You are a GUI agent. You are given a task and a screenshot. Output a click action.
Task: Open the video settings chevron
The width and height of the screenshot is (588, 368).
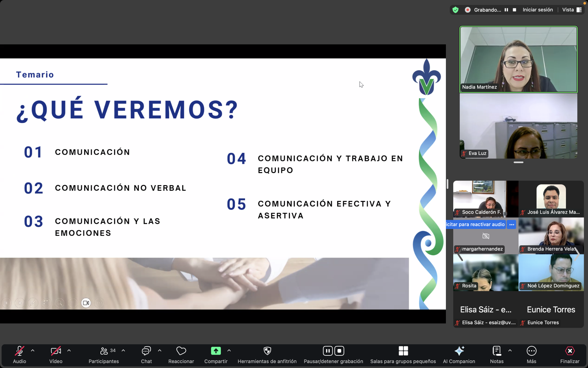(69, 350)
